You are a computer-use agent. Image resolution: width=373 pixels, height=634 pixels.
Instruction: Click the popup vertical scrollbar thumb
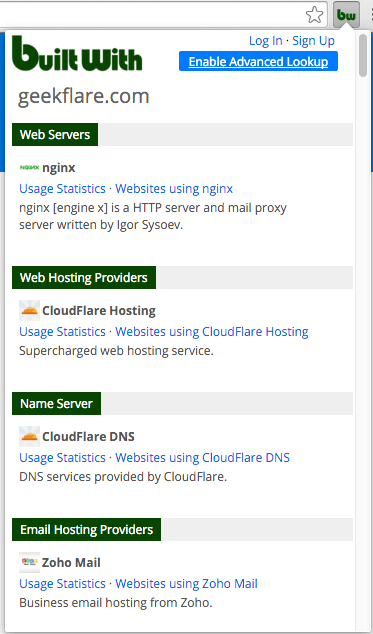point(362,55)
